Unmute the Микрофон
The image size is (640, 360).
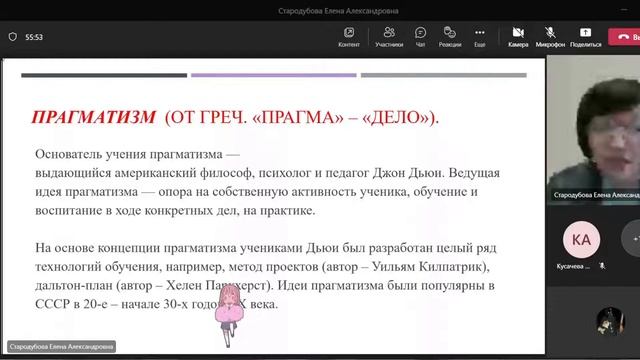550,37
